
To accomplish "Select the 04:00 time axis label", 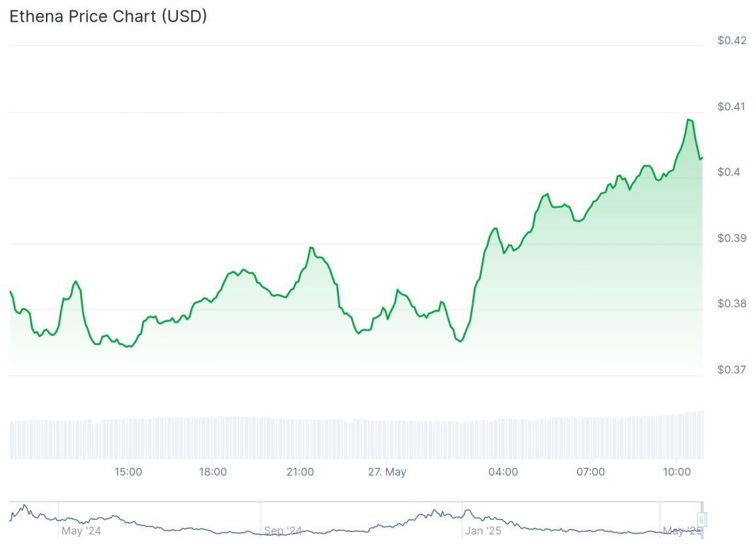I will [x=504, y=472].
